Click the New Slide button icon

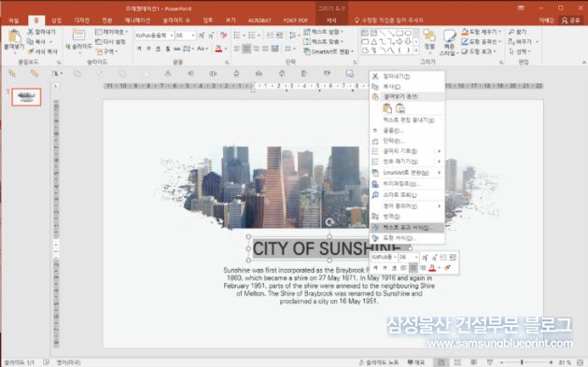point(78,35)
